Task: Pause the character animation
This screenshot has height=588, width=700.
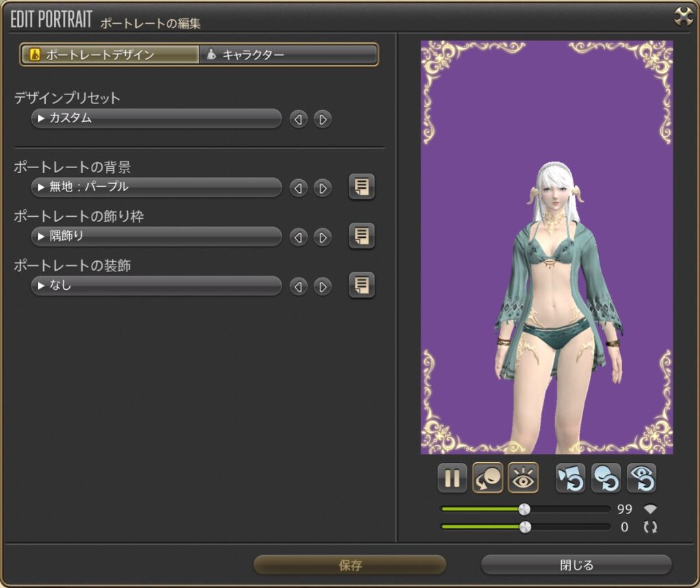Action: click(x=453, y=478)
